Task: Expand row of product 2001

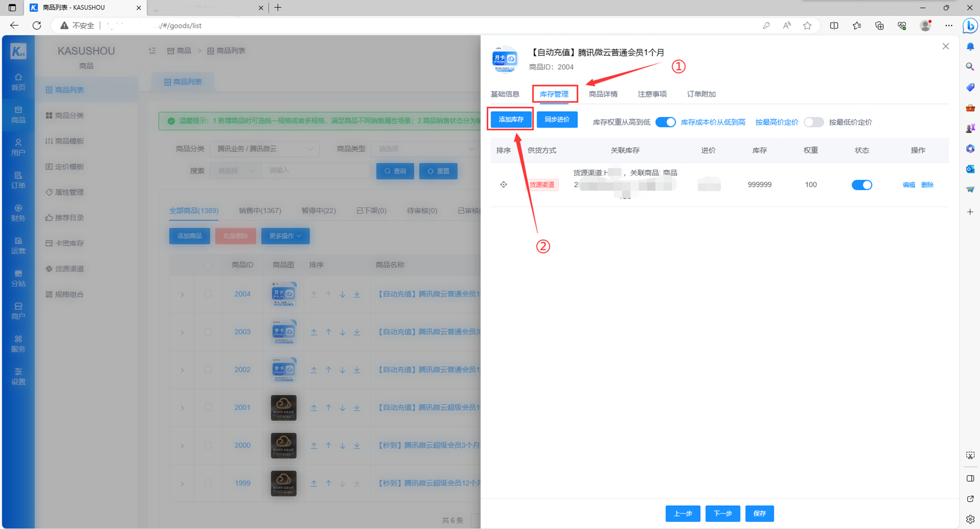Action: pos(182,408)
